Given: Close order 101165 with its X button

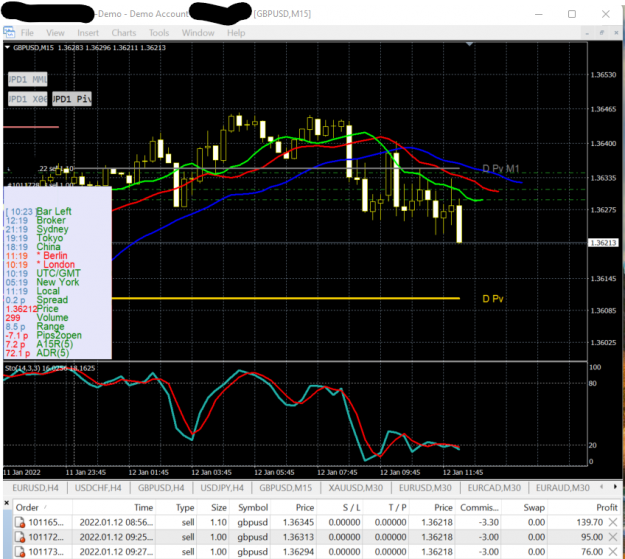Looking at the screenshot, I should (613, 522).
